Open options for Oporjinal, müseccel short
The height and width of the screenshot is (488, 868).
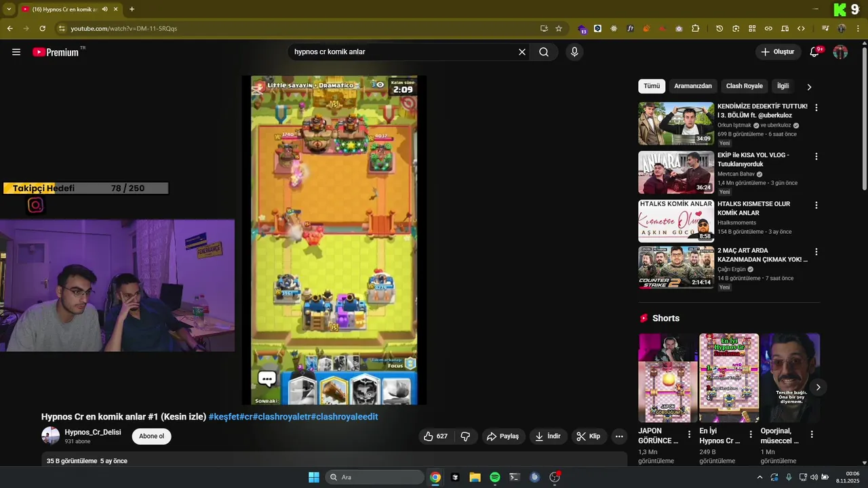pyautogui.click(x=812, y=434)
